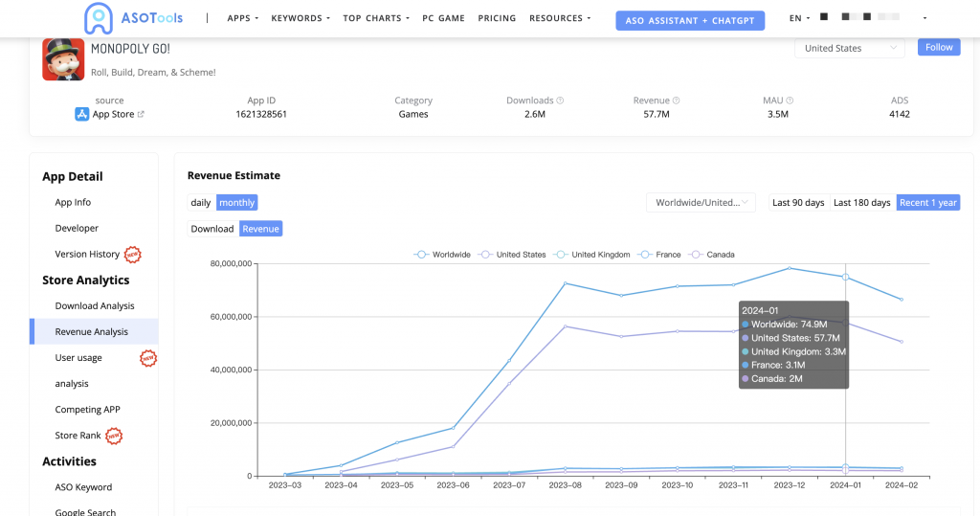The height and width of the screenshot is (516, 980).
Task: Switch chart to daily view
Action: pyautogui.click(x=201, y=203)
